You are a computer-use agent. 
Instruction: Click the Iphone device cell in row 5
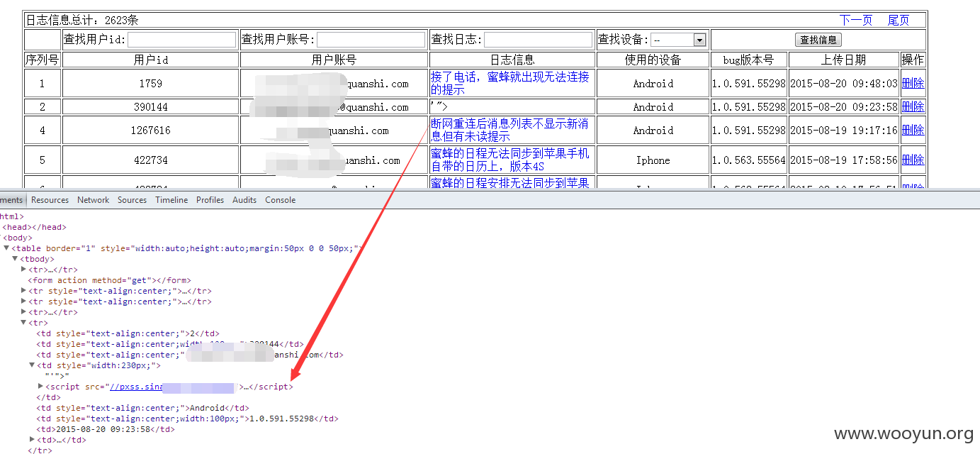(653, 160)
